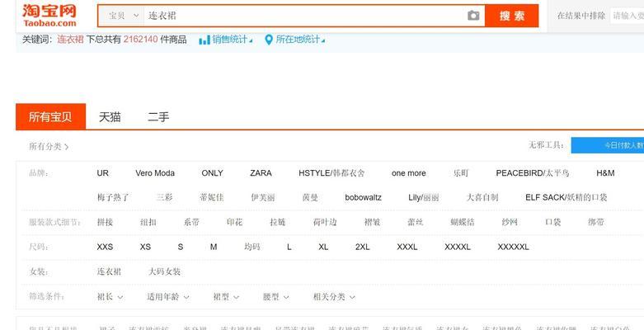
Task: Filter by brand 梅子熟了
Action: [x=113, y=197]
